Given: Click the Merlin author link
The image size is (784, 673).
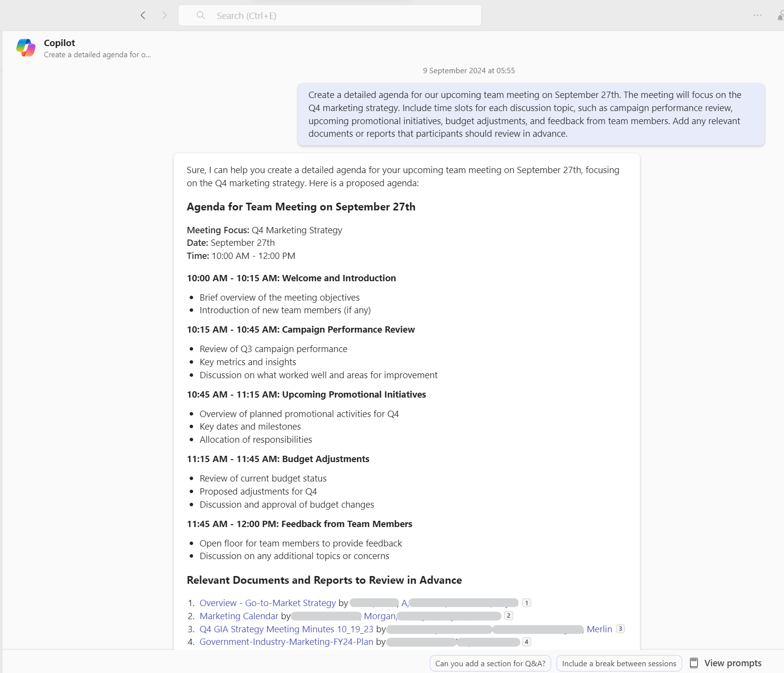Looking at the screenshot, I should click(x=600, y=629).
